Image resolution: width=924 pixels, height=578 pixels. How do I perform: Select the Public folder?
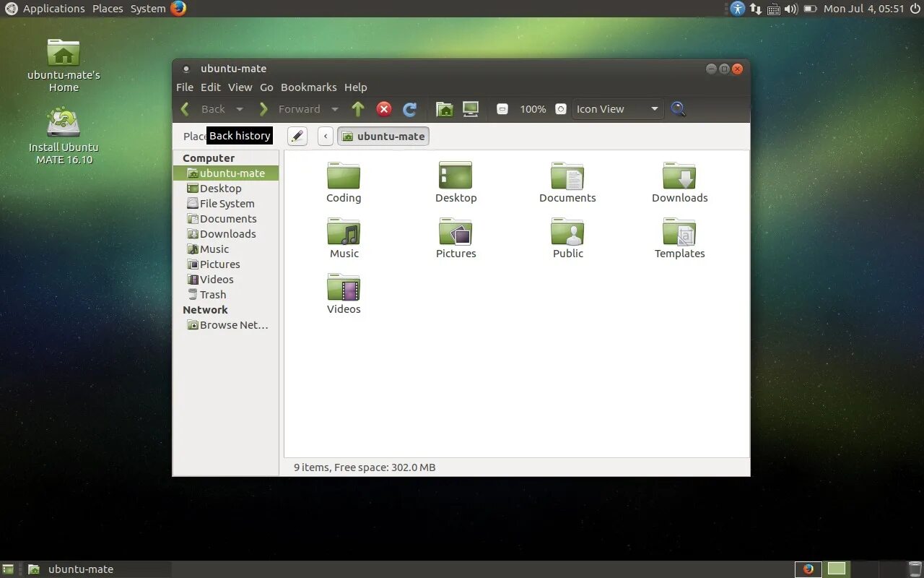(567, 238)
